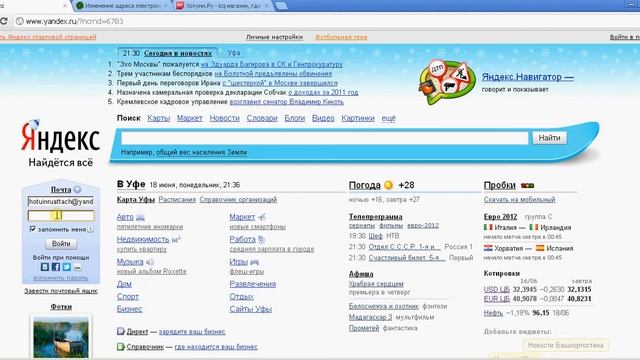Select the Сегодня в новостях news tab

(178, 53)
